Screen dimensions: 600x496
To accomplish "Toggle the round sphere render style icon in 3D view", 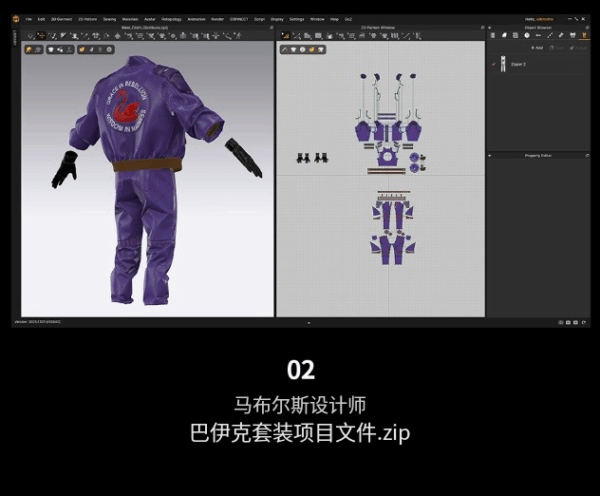I will tap(109, 49).
